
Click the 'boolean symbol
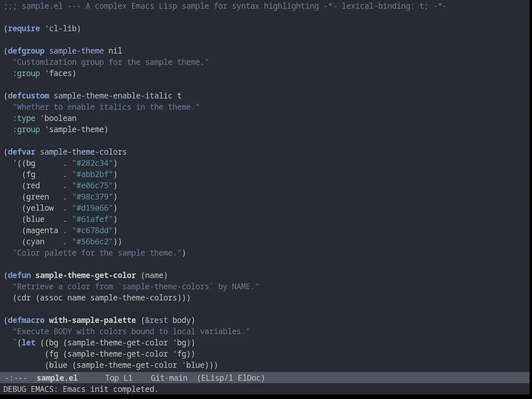(58, 118)
